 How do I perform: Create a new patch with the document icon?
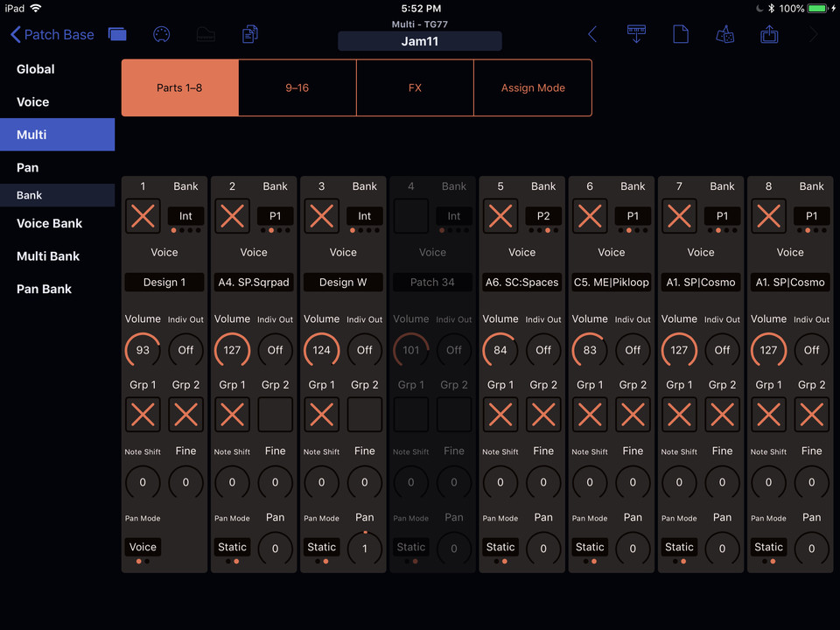click(682, 34)
